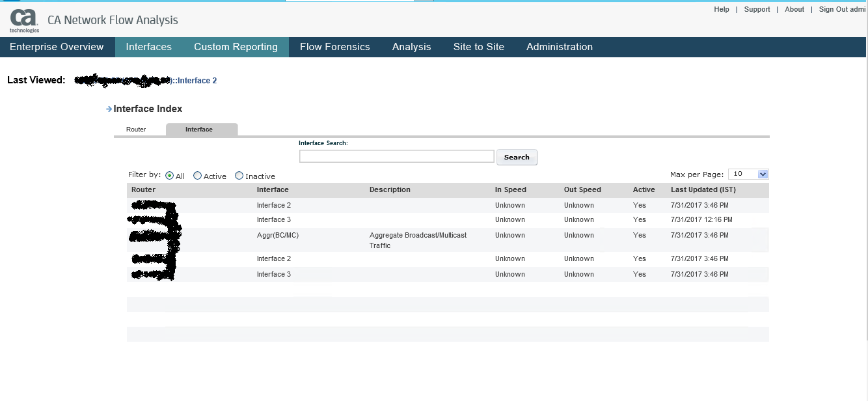Click Aggregate Broadcast/Multicast Traffic description
The width and height of the screenshot is (868, 401).
(x=418, y=240)
